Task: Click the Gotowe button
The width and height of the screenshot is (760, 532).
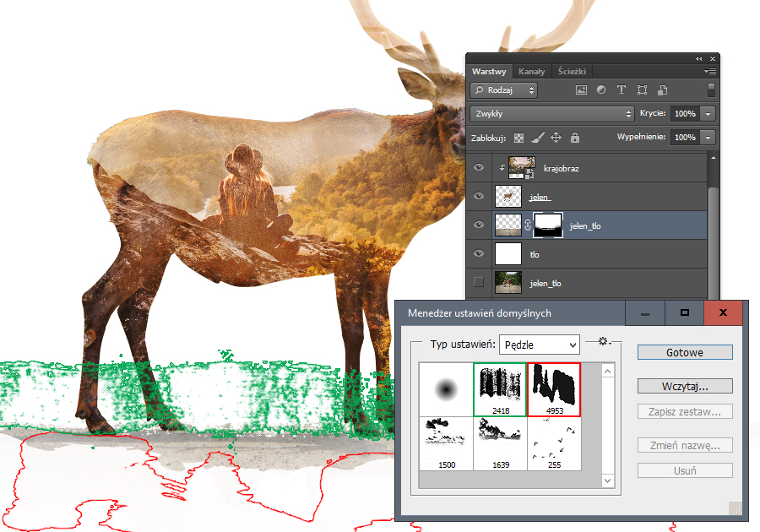Action: [685, 353]
